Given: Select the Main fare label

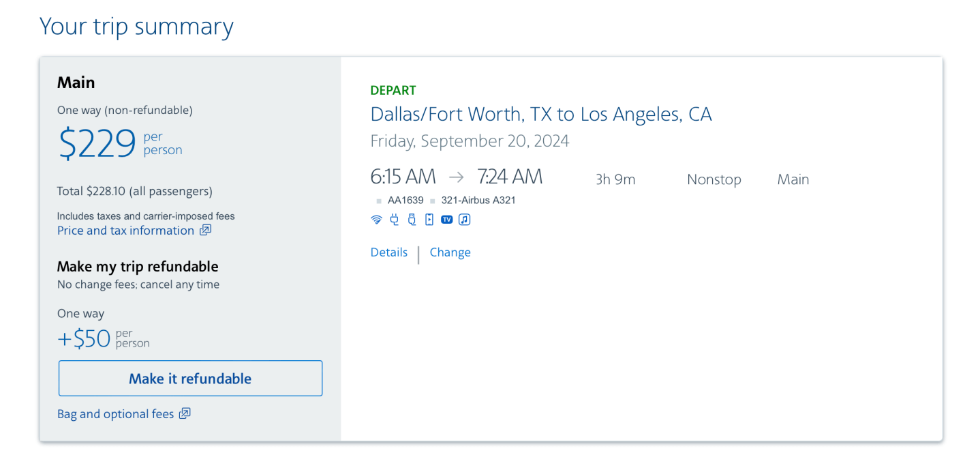Looking at the screenshot, I should pos(793,179).
